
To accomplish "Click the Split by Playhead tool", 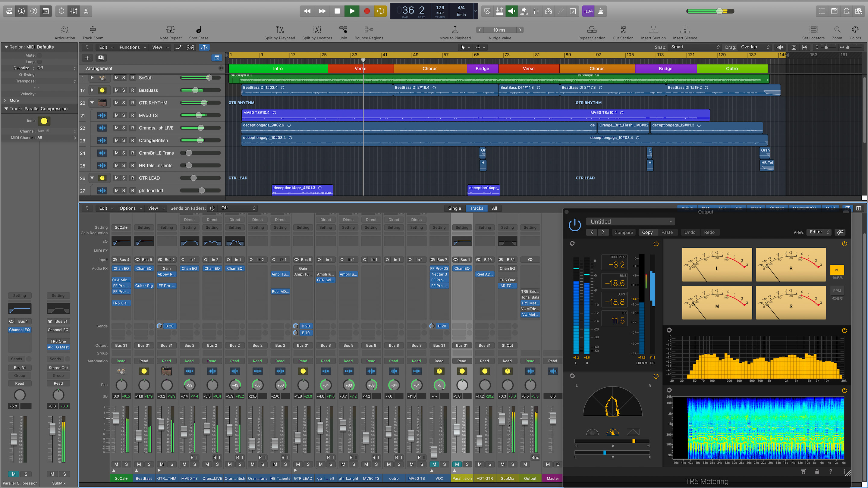I will 280,33.
